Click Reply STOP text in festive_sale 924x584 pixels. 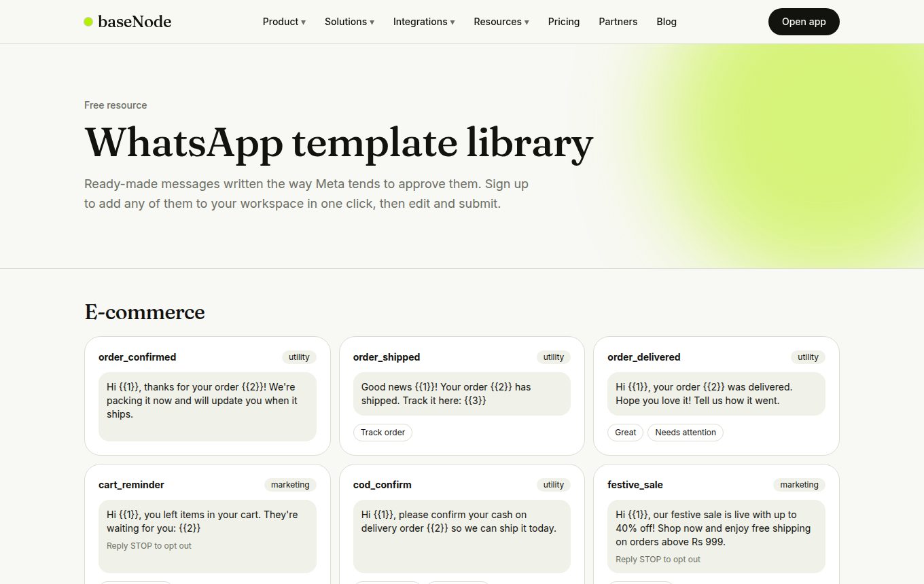658,560
